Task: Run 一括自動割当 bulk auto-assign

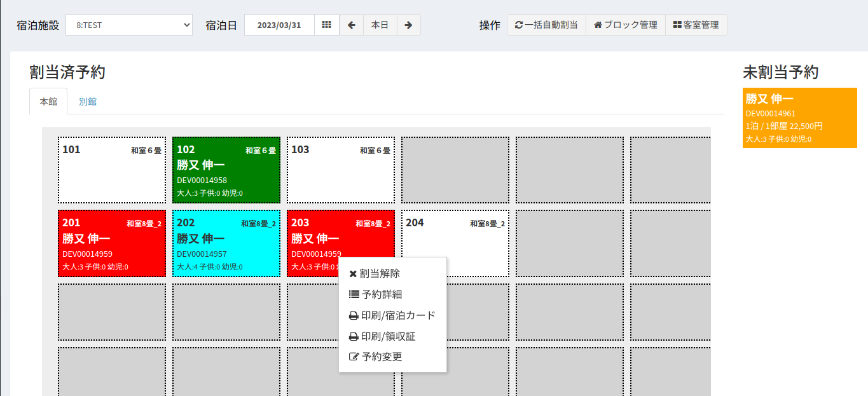Action: click(546, 25)
